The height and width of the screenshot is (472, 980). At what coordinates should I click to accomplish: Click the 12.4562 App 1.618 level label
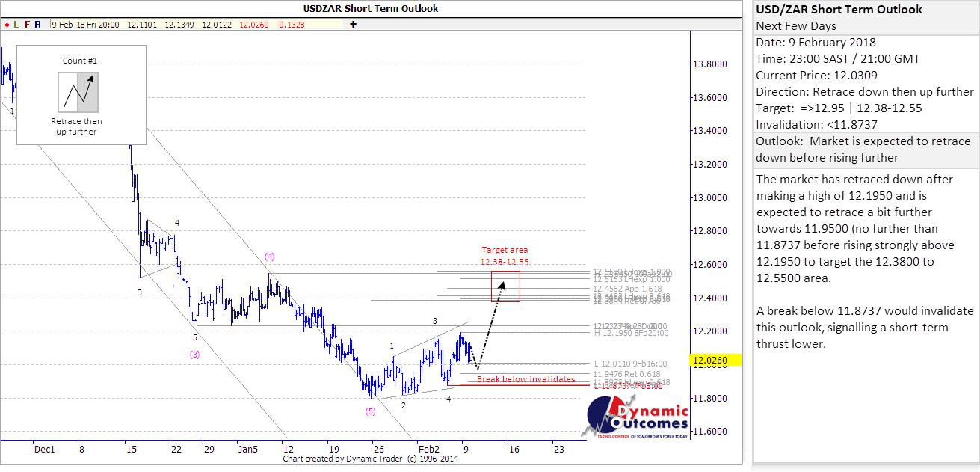[x=627, y=288]
